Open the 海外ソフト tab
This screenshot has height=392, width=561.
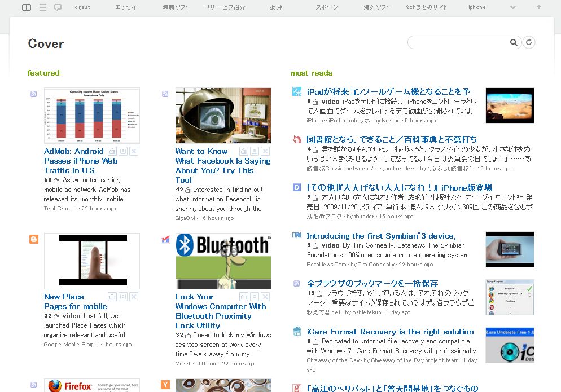(x=376, y=7)
